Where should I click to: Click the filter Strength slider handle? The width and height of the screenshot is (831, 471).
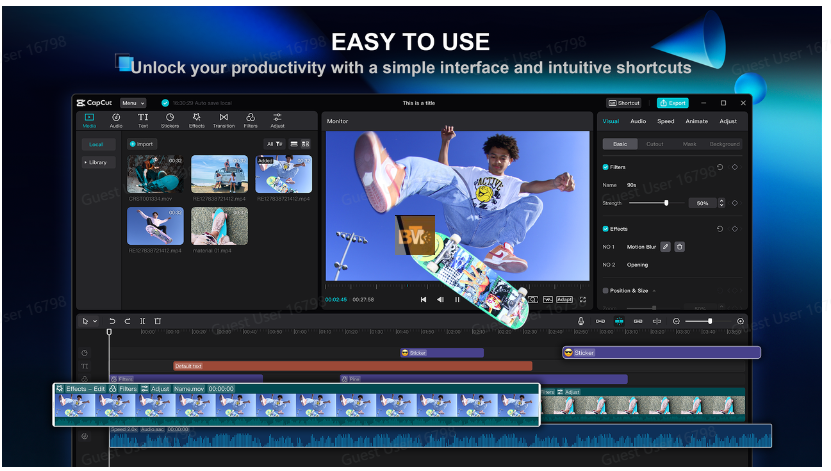pos(667,203)
